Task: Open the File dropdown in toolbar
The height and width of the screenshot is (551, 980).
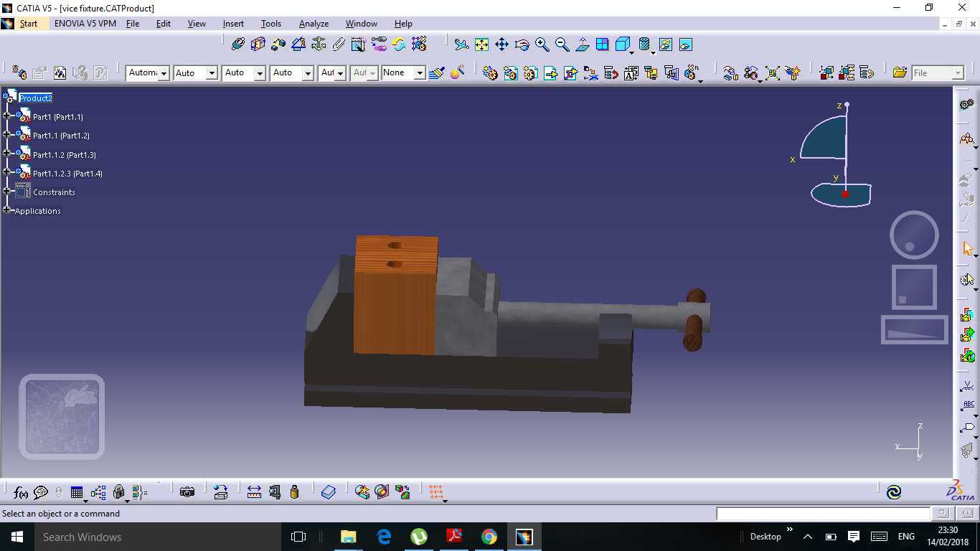Action: tap(957, 72)
